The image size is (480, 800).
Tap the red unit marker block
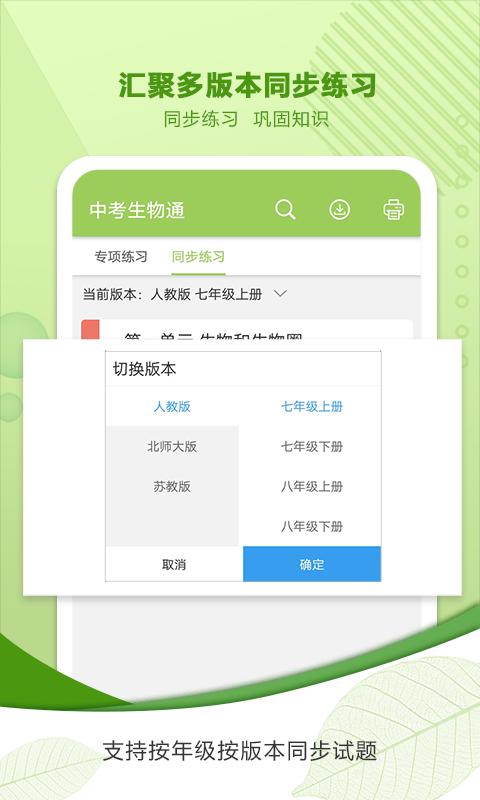click(x=90, y=330)
